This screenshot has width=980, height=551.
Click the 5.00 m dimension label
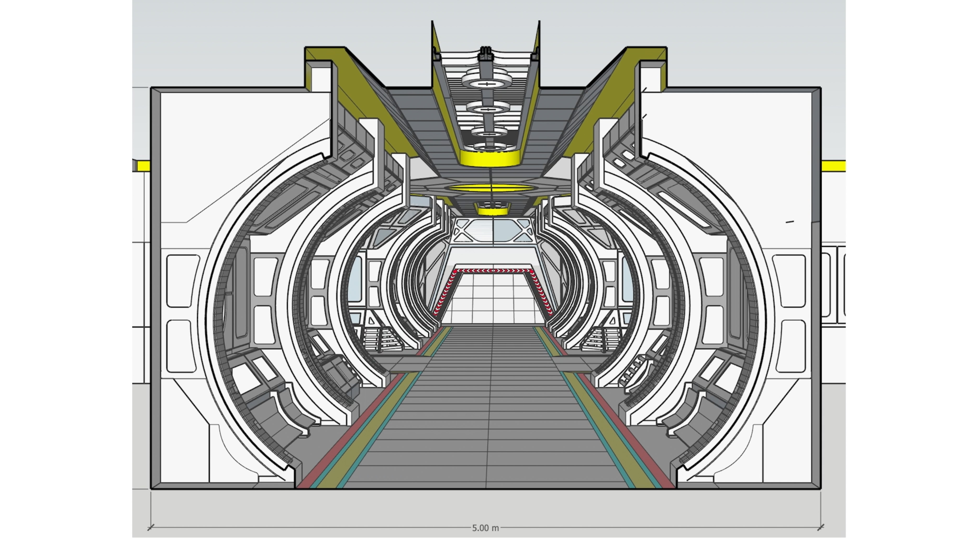pyautogui.click(x=485, y=528)
